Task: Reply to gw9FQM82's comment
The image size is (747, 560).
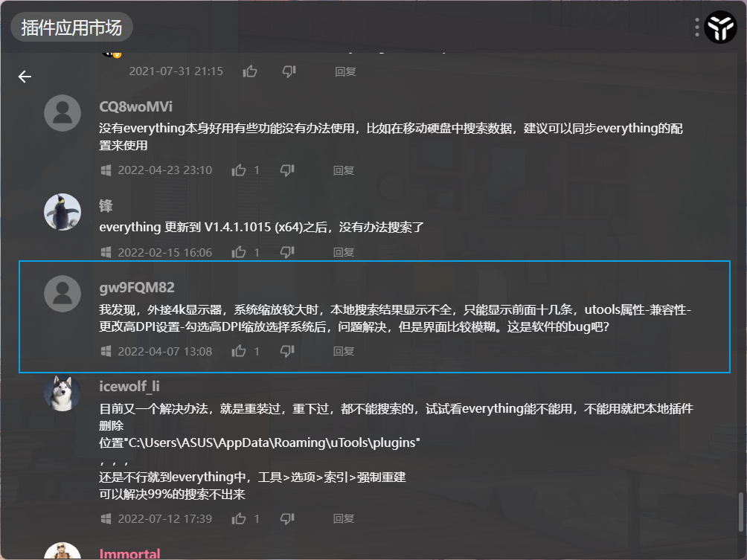Action: pos(344,351)
